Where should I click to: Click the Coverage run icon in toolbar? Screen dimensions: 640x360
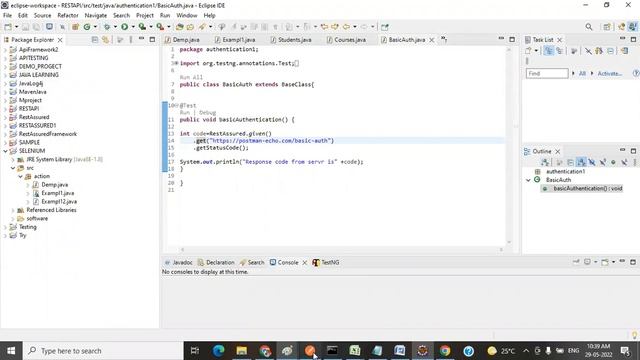[x=142, y=27]
